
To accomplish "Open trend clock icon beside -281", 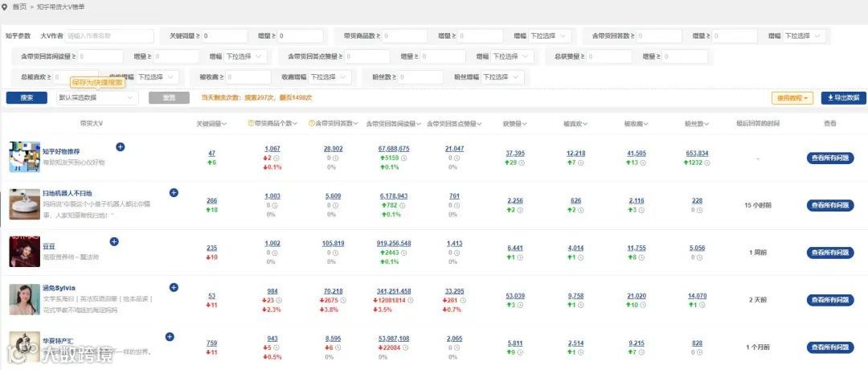I will coord(464,301).
